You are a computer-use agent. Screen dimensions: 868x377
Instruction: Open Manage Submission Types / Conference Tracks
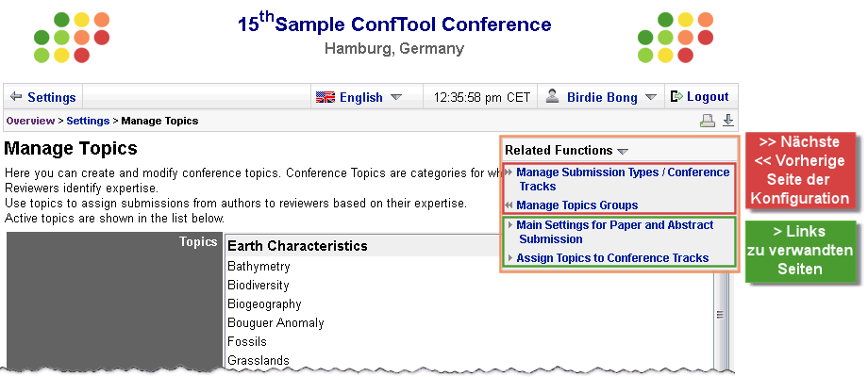click(623, 179)
